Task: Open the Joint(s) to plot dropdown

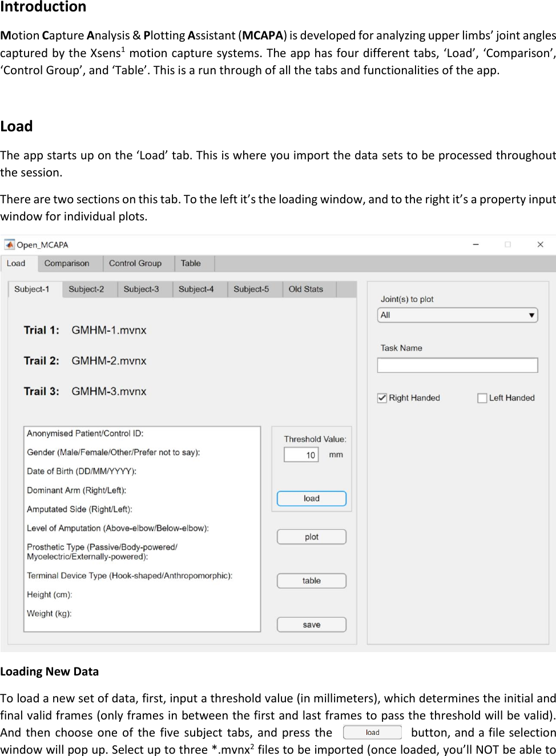Action: click(x=531, y=315)
